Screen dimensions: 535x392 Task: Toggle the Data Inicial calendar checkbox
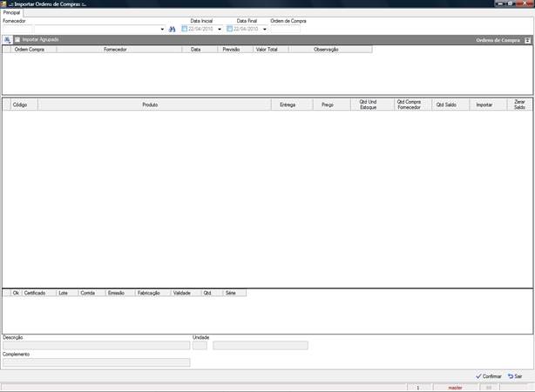[x=184, y=29]
